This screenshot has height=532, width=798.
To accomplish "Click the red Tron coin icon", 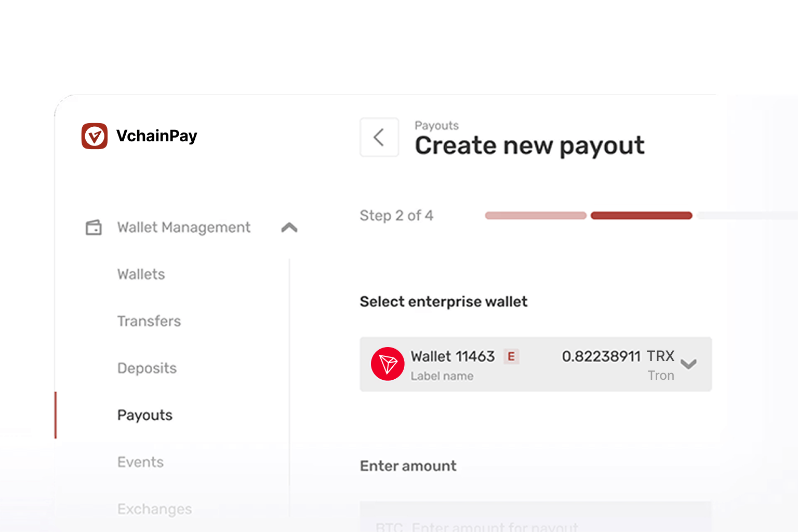I will pos(388,364).
